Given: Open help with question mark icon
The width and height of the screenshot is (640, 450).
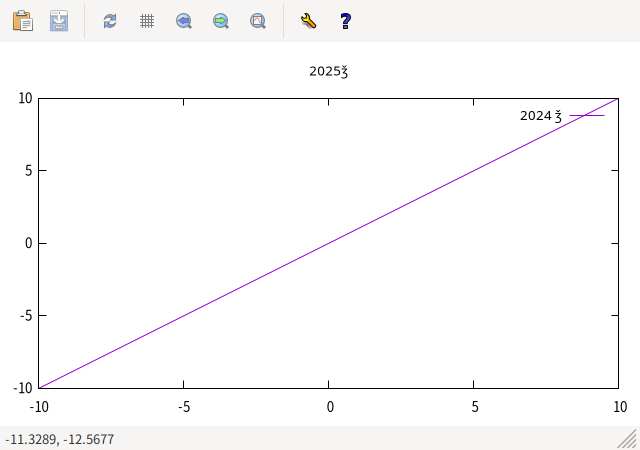Looking at the screenshot, I should (x=345, y=20).
